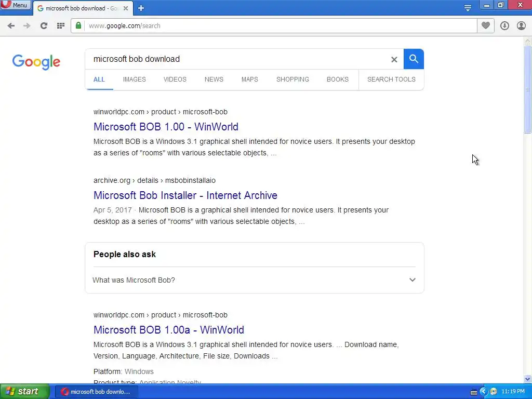Viewport: 532px width, 399px height.
Task: Switch to the SHOPPING tab
Action: 292,79
